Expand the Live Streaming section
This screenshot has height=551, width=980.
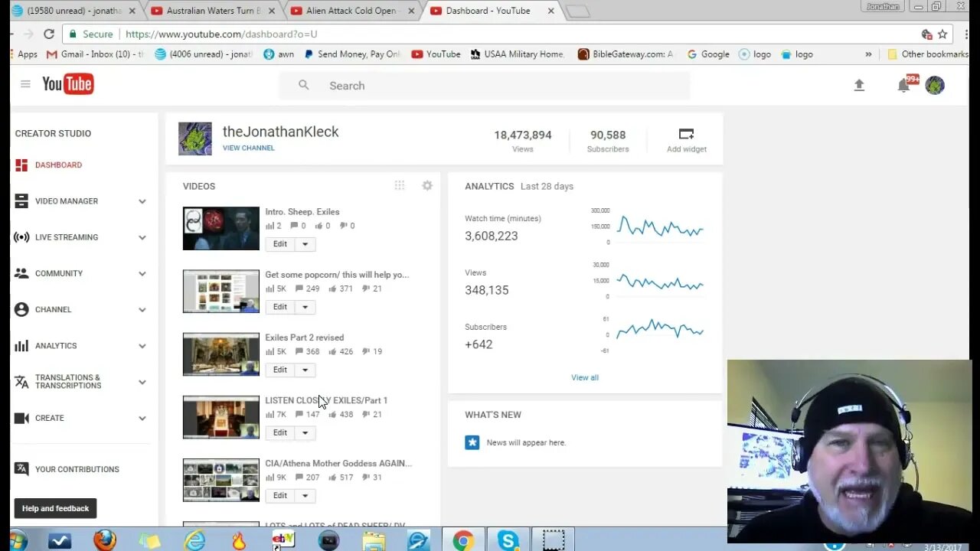point(142,237)
